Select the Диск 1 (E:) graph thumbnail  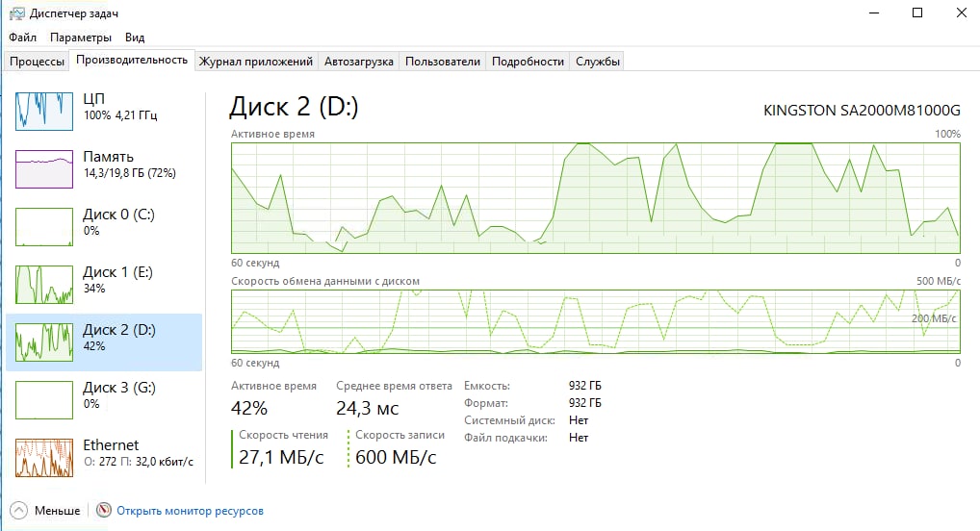(43, 284)
